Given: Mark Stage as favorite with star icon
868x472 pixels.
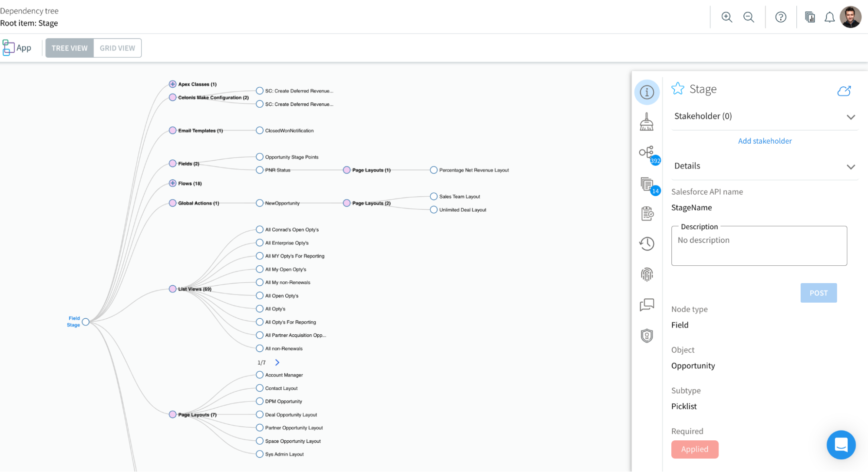Looking at the screenshot, I should [x=677, y=89].
